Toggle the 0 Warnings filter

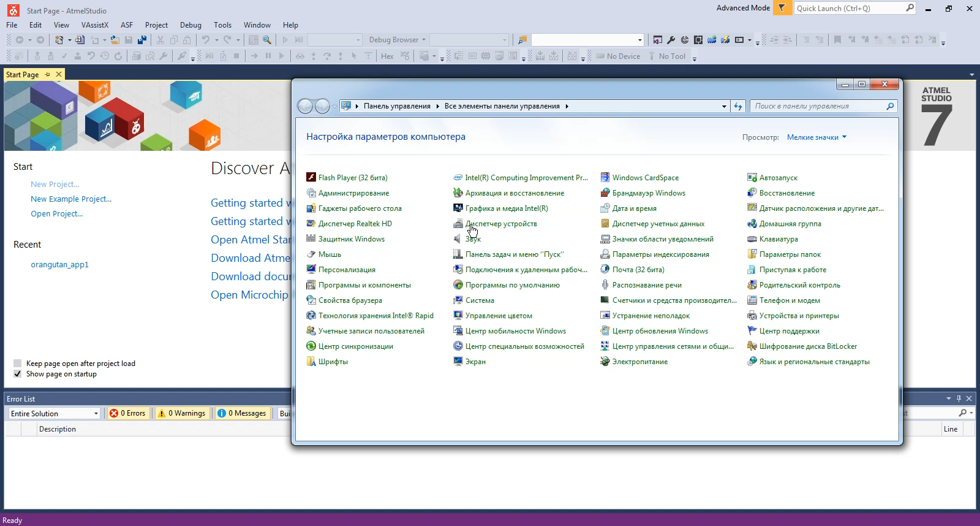[x=182, y=413]
